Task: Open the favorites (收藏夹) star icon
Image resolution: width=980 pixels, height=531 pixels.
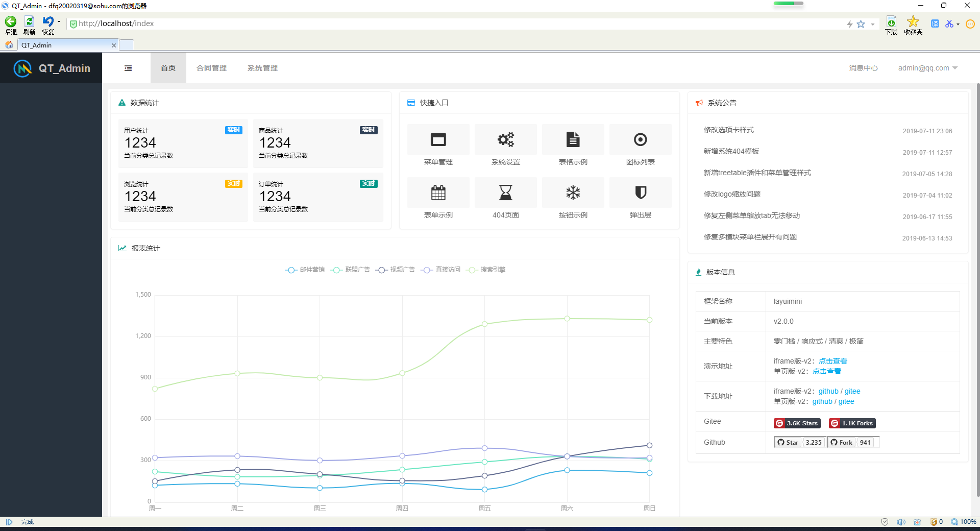Action: pyautogui.click(x=913, y=21)
